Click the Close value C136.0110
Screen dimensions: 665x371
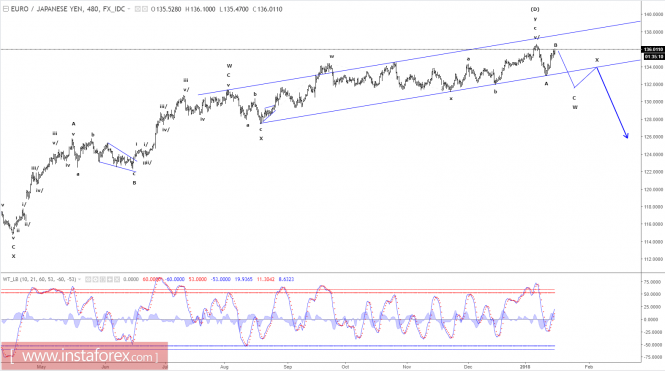click(x=267, y=9)
